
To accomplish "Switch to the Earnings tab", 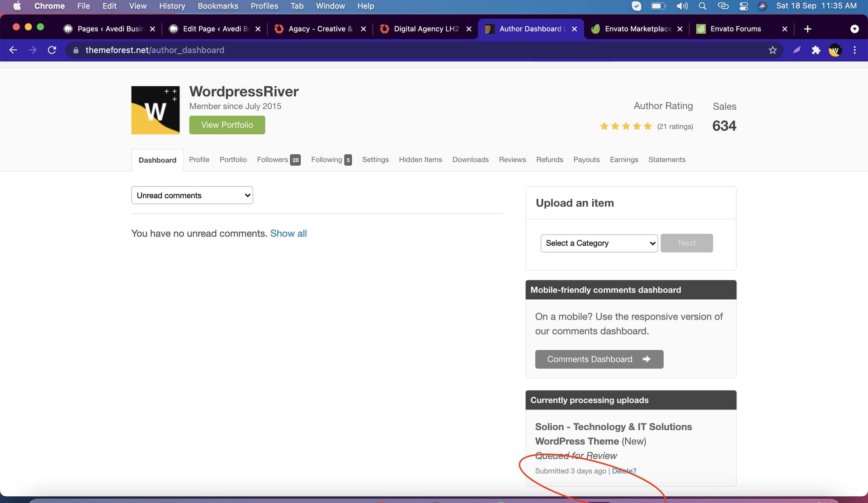I will (x=623, y=160).
